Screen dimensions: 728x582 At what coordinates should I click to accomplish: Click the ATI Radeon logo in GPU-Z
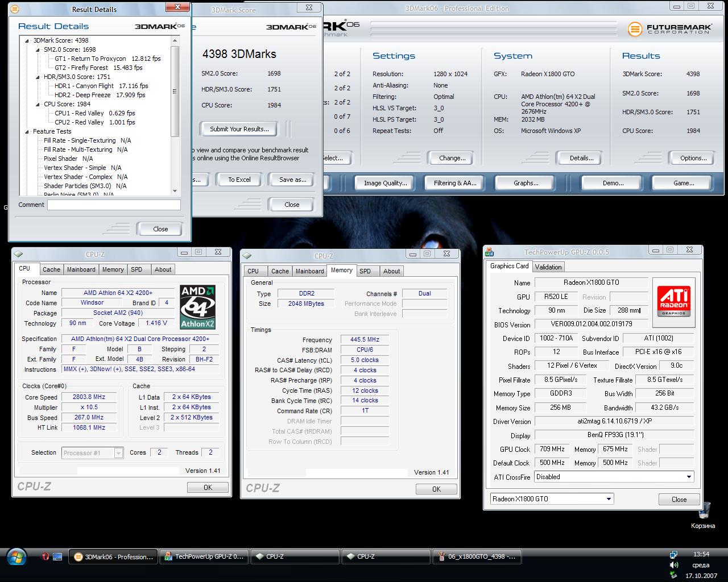point(674,301)
